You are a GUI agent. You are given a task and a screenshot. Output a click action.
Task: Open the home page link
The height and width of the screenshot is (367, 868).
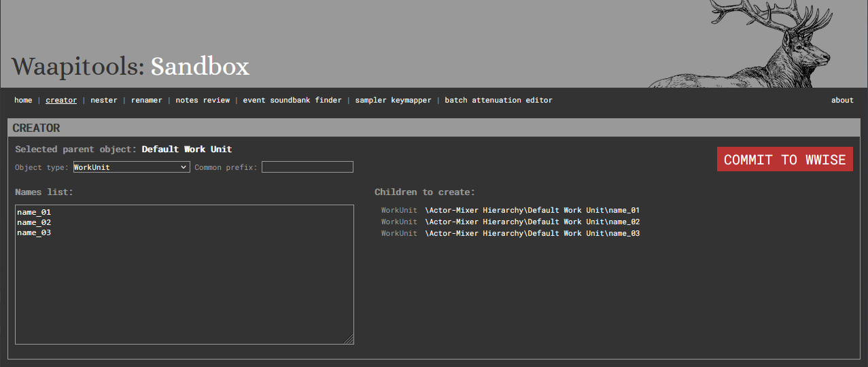click(x=23, y=100)
